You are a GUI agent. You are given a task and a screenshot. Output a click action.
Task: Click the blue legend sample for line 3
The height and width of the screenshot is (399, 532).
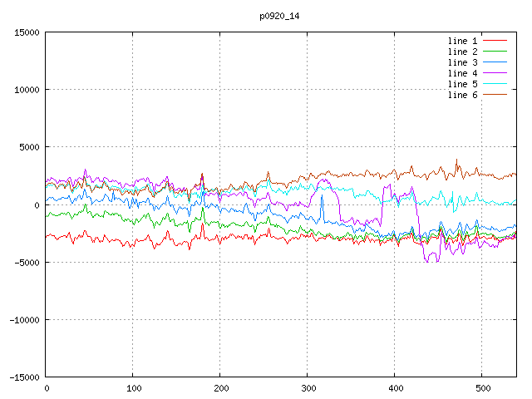pyautogui.click(x=495, y=62)
